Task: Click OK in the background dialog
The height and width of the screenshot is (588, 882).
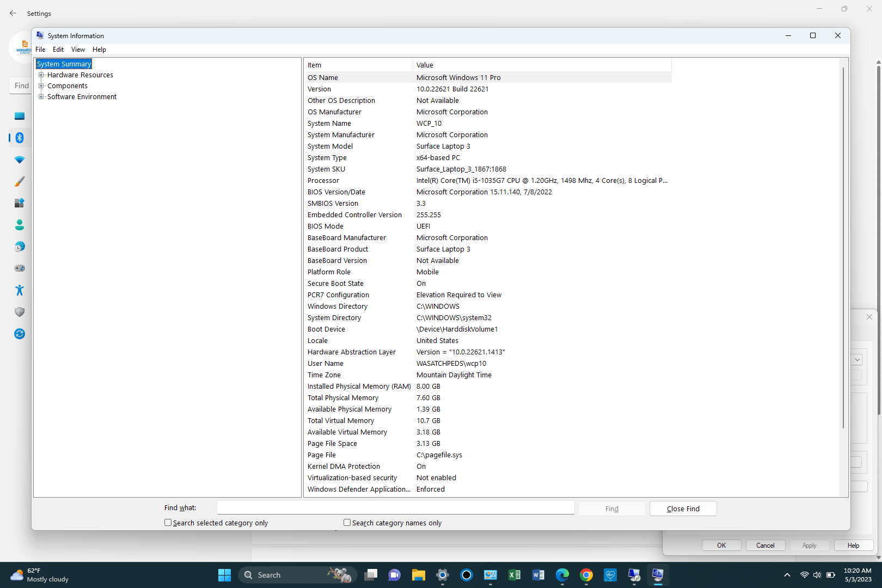Action: coord(721,545)
